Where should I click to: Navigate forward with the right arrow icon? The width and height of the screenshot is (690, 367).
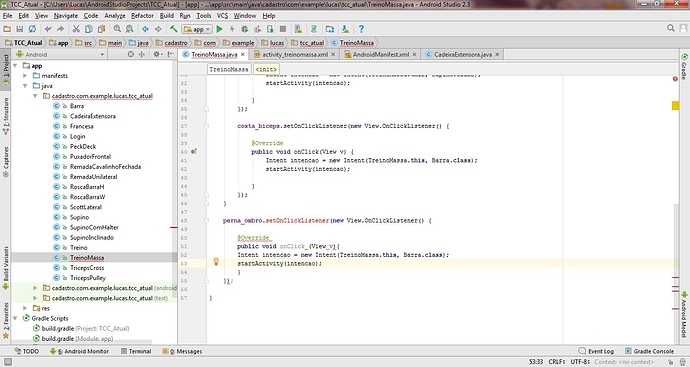click(x=158, y=29)
